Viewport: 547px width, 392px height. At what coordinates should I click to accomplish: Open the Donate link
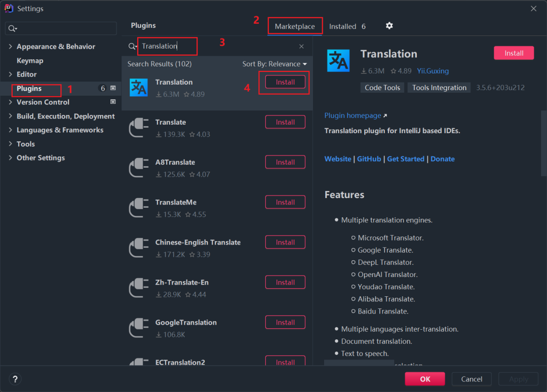pos(443,159)
